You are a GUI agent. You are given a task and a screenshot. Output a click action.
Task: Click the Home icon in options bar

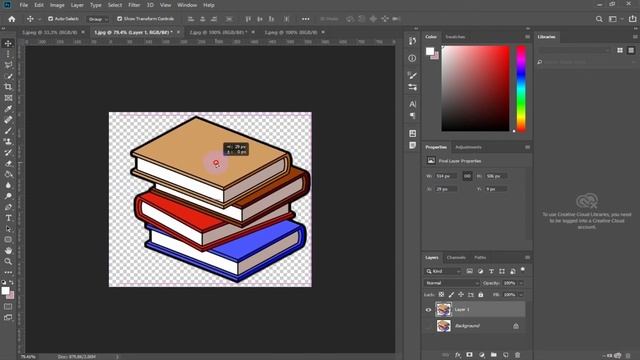[x=12, y=19]
